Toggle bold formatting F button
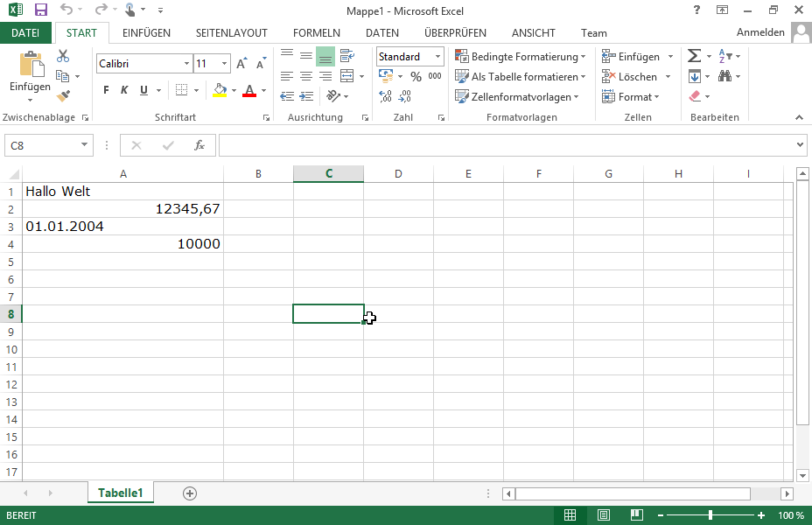 (106, 90)
